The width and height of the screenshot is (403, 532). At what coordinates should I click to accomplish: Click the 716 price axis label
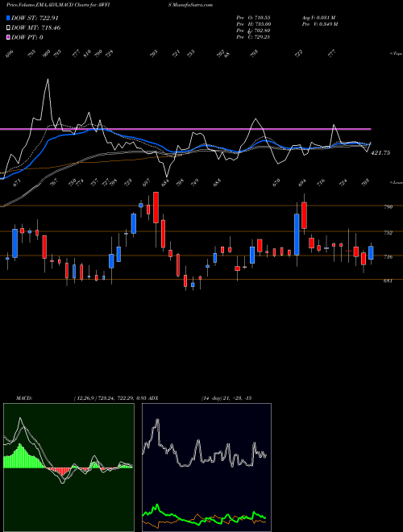click(388, 257)
